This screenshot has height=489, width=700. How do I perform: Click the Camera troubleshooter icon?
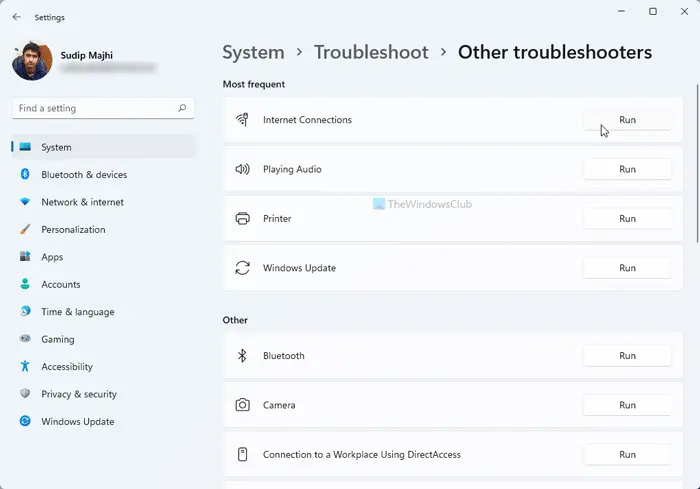(242, 405)
